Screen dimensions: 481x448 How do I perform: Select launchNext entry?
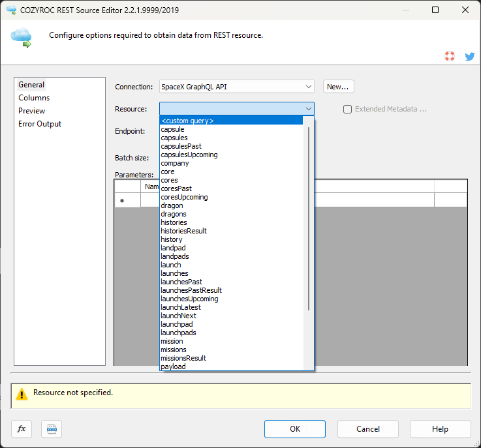pos(231,316)
